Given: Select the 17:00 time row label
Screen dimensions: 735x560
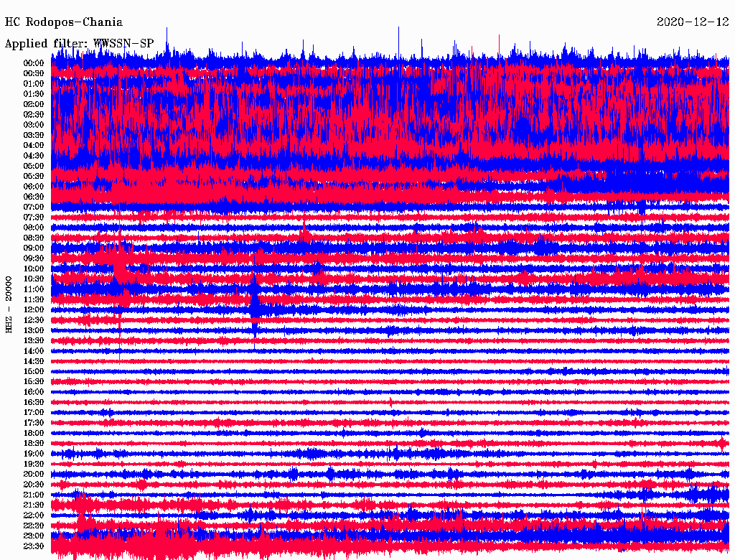Looking at the screenshot, I should click(34, 413).
